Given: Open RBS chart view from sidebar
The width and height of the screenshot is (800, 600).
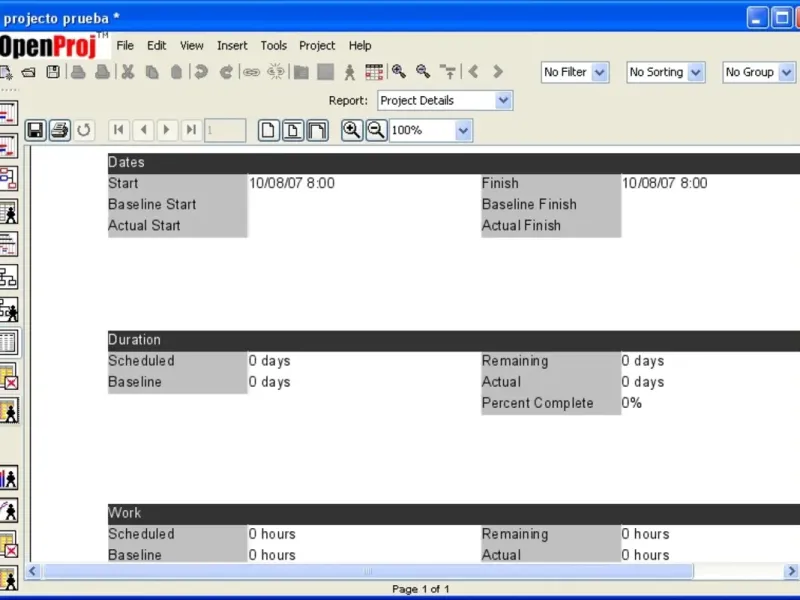Looking at the screenshot, I should 8,310.
